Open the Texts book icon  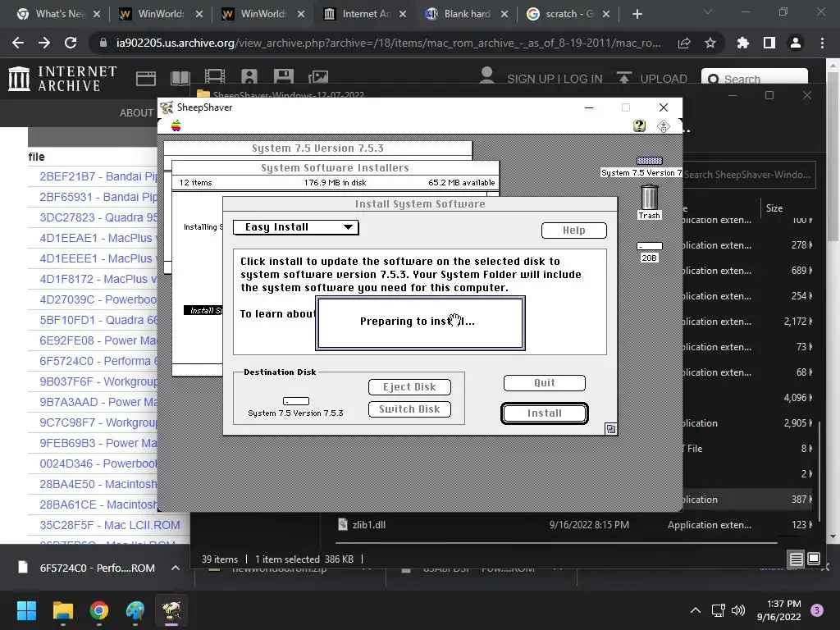180,78
